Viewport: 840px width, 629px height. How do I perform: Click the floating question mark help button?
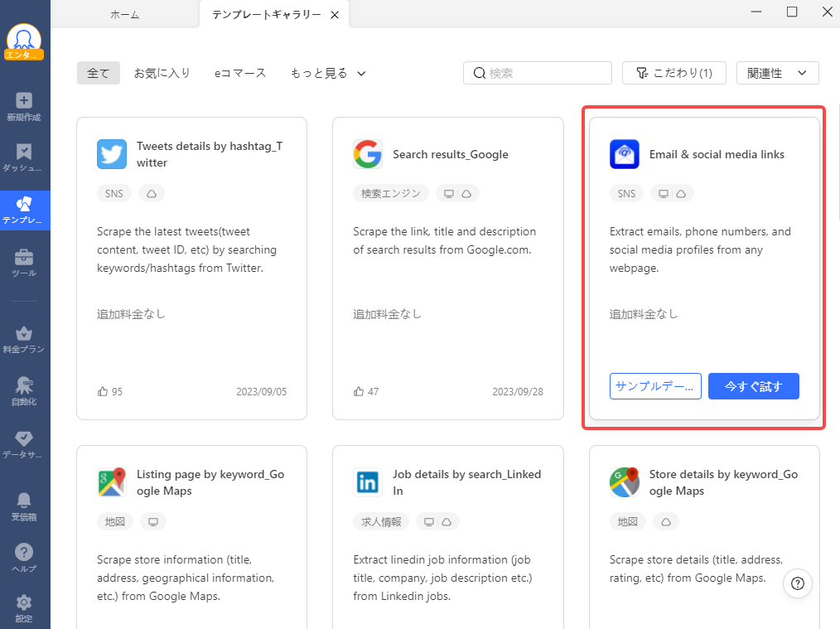(x=797, y=583)
